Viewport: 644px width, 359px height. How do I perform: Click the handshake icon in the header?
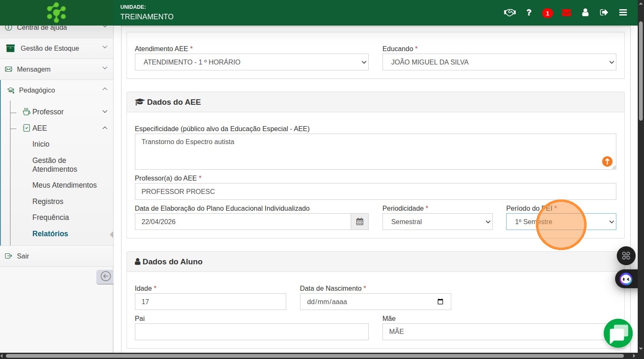510,13
